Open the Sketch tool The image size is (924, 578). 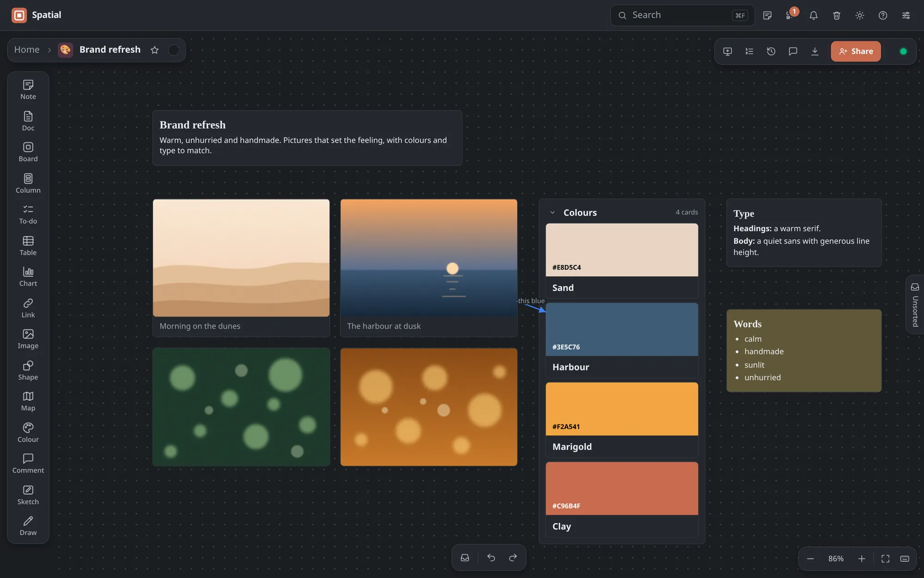28,496
